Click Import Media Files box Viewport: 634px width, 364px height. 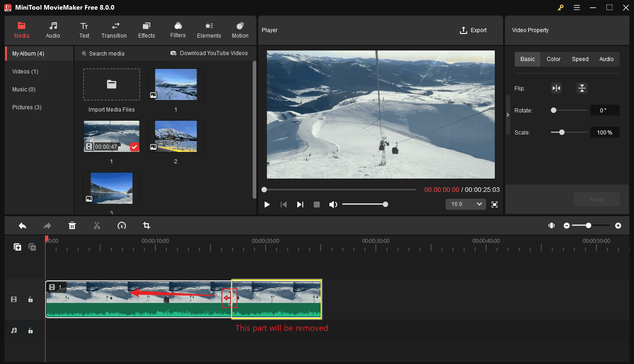pos(112,84)
